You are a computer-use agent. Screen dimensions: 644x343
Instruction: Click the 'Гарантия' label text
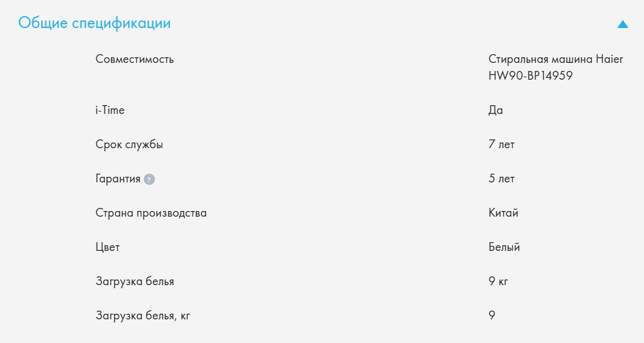click(118, 179)
